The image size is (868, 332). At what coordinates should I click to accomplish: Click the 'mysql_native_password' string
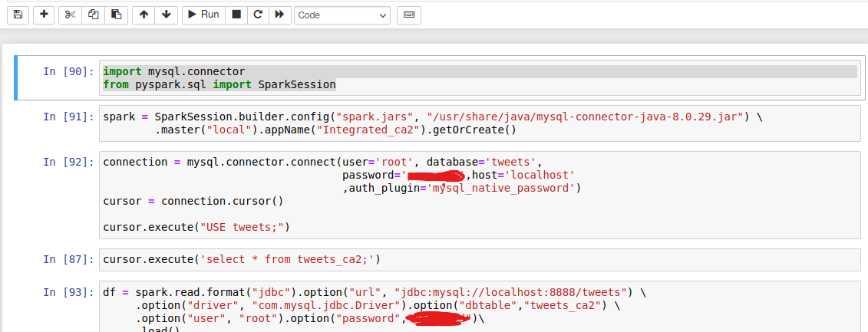pos(501,188)
